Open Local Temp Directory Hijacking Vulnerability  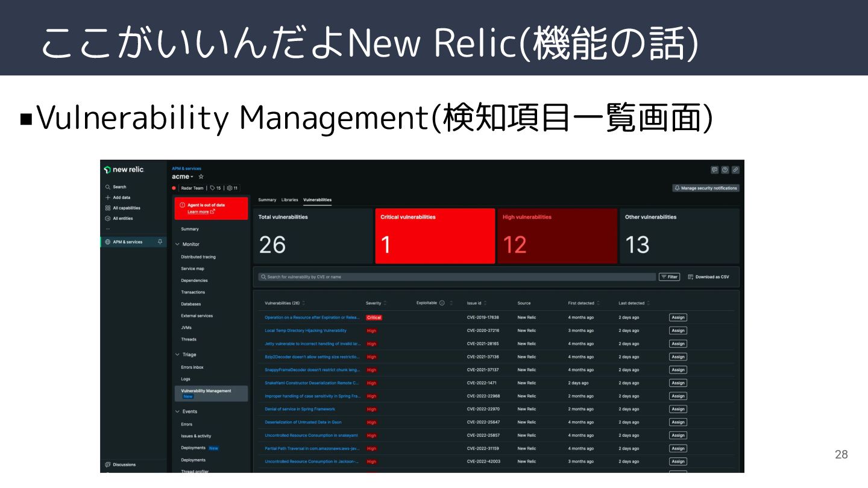306,331
